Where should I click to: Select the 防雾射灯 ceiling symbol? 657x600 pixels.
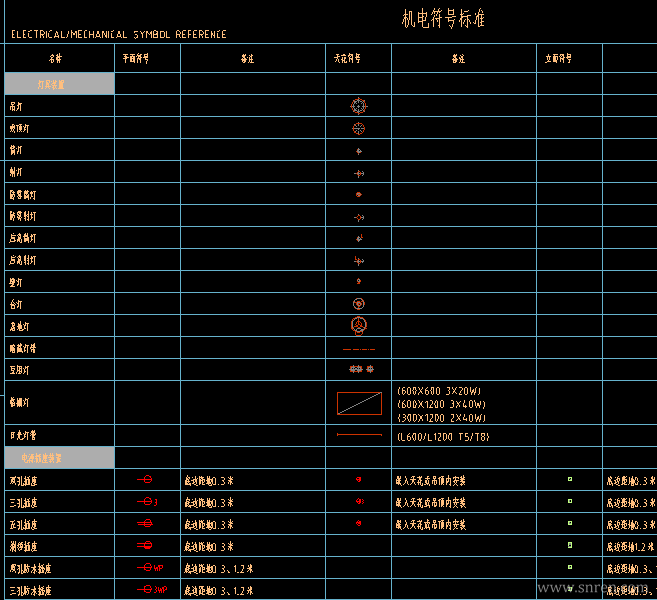click(x=359, y=217)
